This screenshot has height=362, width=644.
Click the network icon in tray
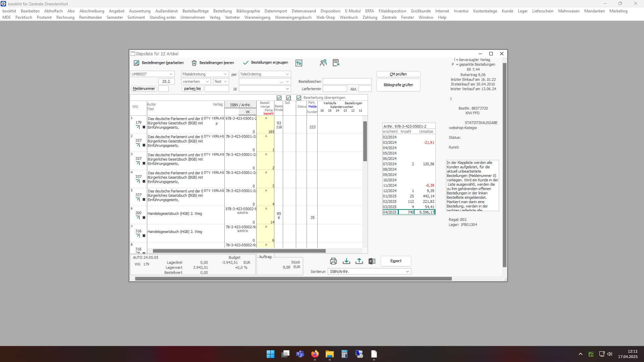pyautogui.click(x=602, y=354)
